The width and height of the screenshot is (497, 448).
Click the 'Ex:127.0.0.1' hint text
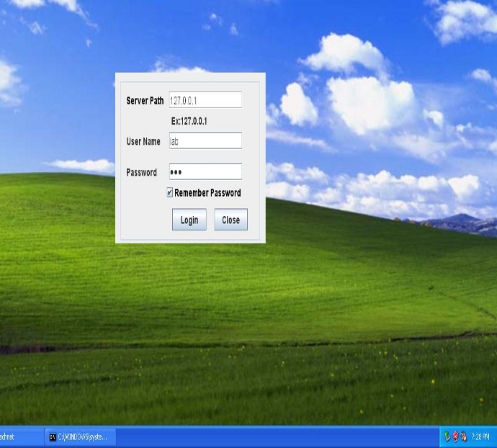point(189,122)
